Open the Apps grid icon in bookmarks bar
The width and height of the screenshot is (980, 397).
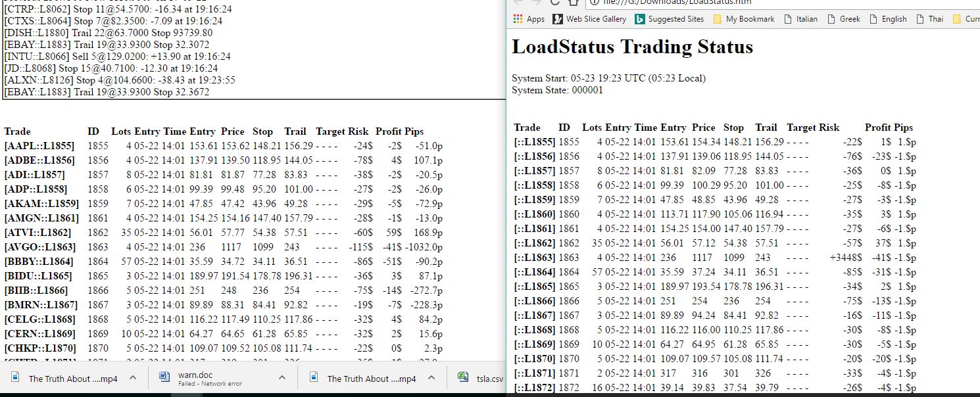click(517, 19)
